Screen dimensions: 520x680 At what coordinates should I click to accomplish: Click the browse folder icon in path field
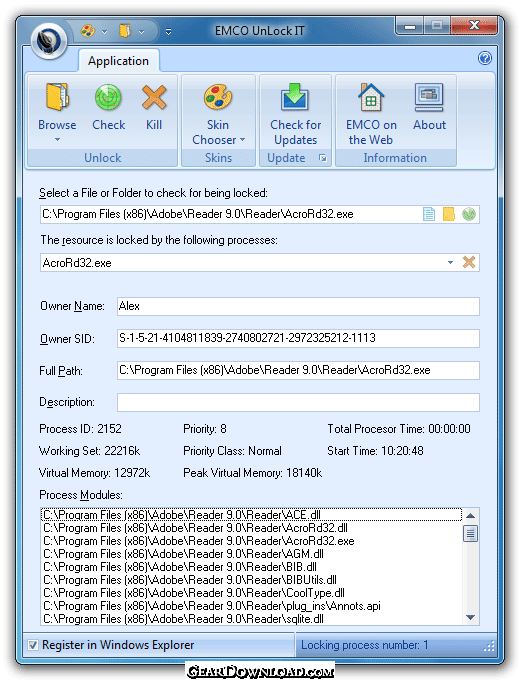(449, 214)
